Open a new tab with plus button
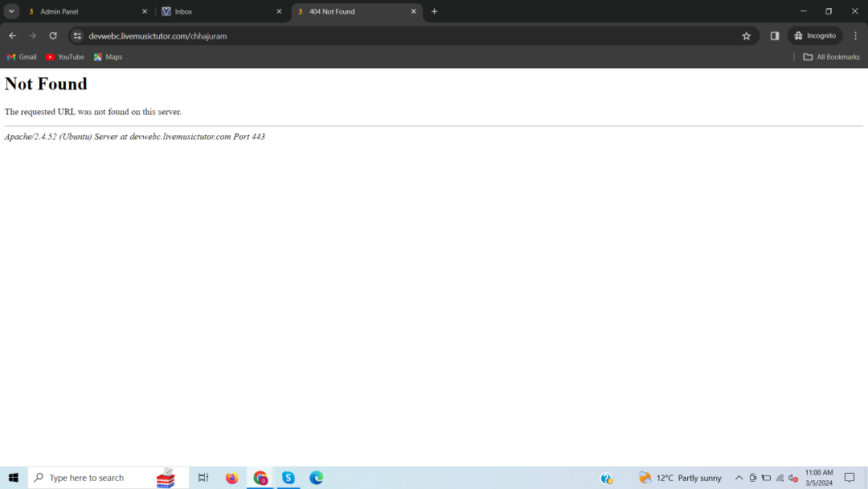 coord(435,11)
